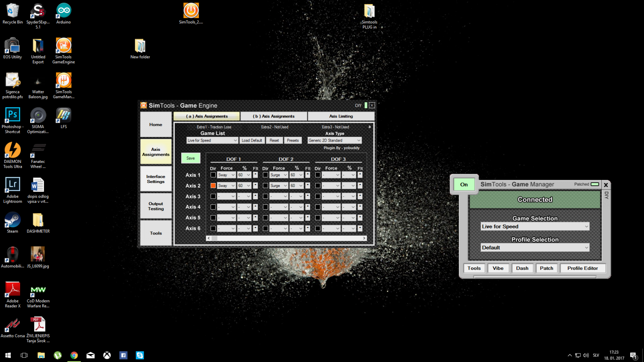Open the Game List dropdown in Game Engine
The height and width of the screenshot is (362, 644).
pos(212,140)
